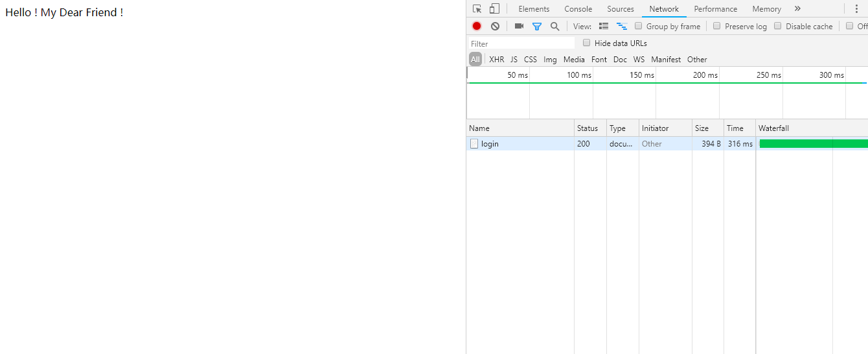868x354 pixels.
Task: Click the capture screenshots camera icon
Action: (x=519, y=26)
